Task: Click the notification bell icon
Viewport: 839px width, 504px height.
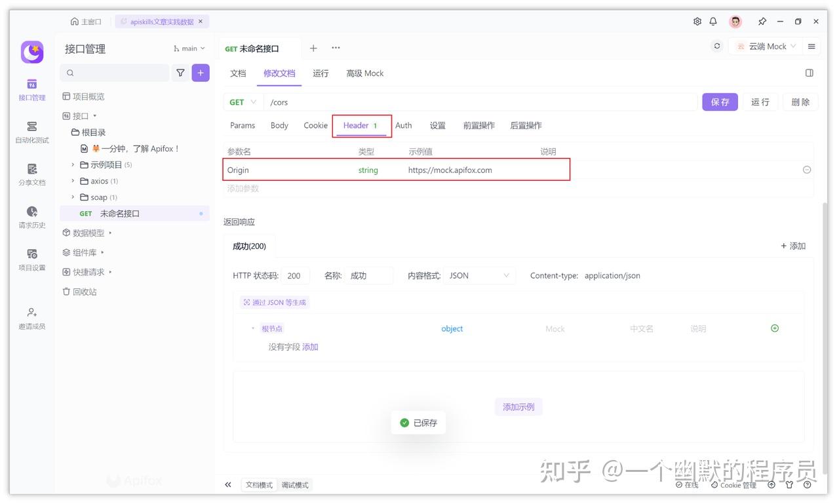Action: (712, 21)
